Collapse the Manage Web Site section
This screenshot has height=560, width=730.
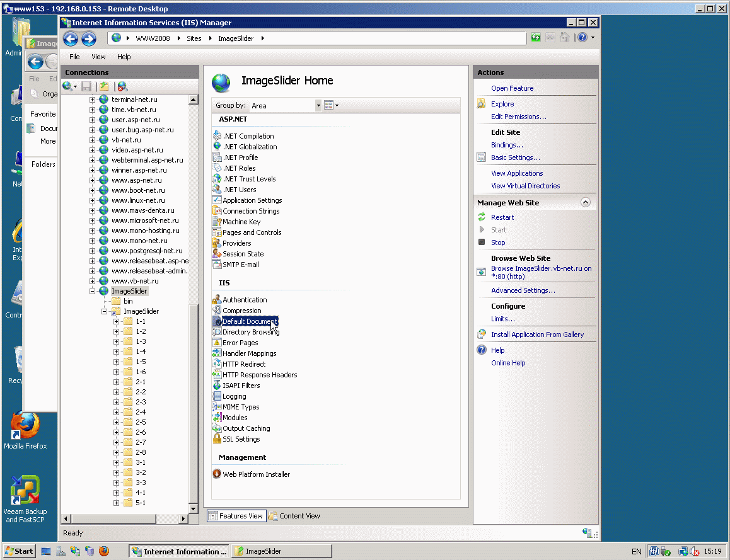[x=585, y=202]
